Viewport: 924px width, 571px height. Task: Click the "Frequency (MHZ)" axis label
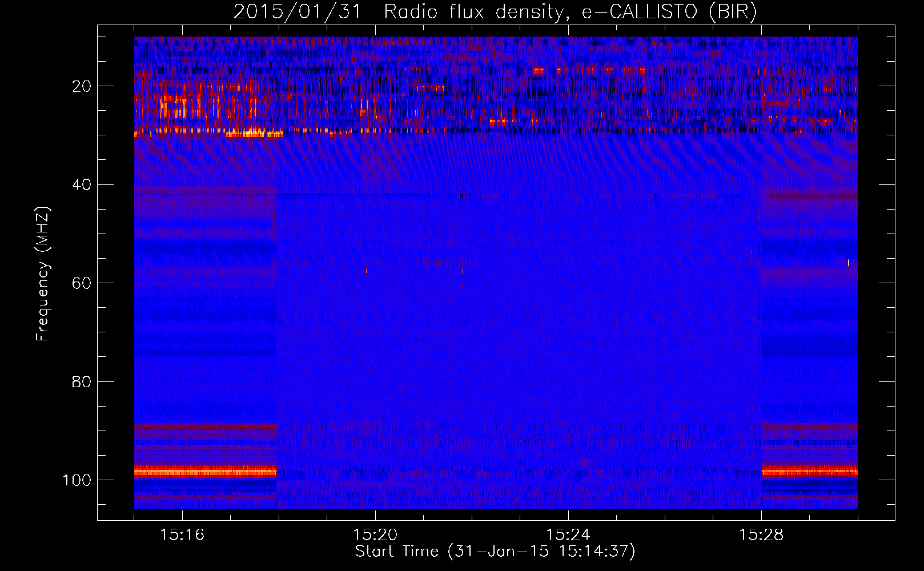point(43,274)
